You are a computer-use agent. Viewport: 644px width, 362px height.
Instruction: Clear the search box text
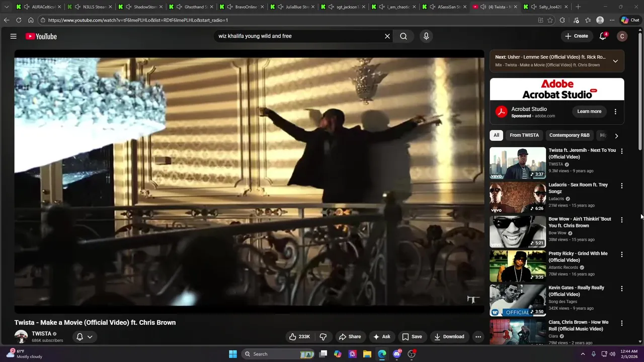387,36
